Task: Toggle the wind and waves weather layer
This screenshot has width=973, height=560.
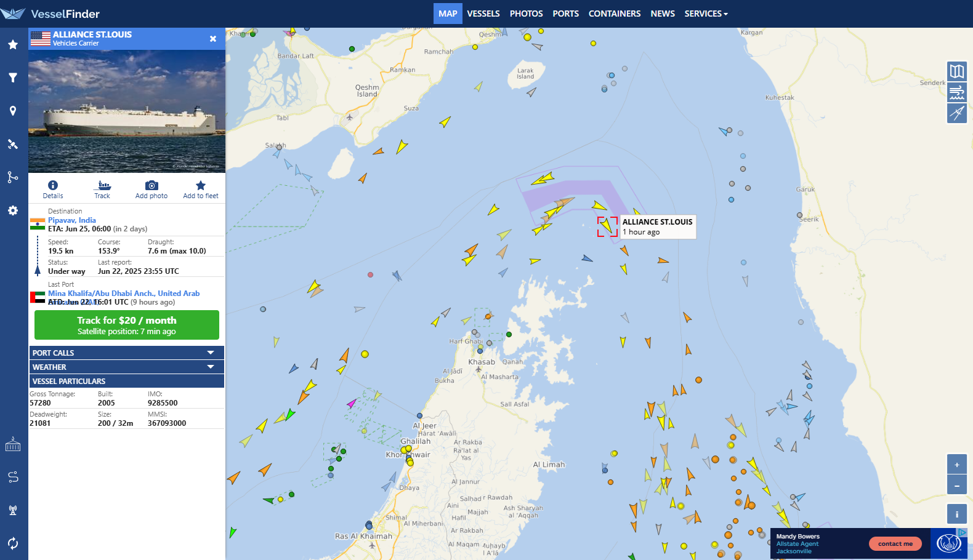Action: point(957,92)
